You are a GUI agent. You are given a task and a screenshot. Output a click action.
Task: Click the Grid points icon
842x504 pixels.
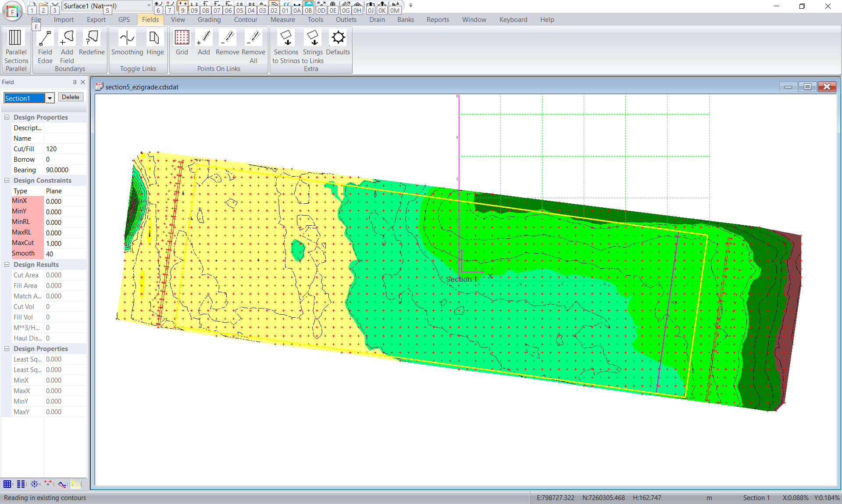pyautogui.click(x=182, y=38)
